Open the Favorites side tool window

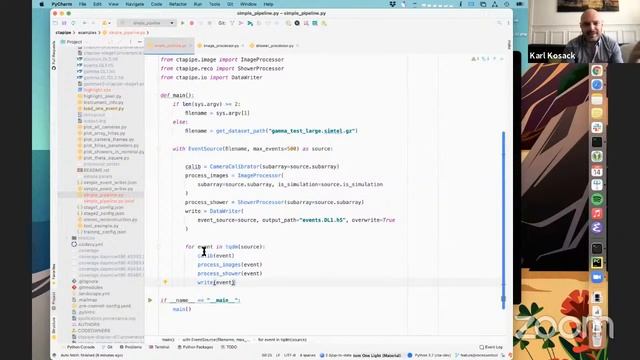coord(54,273)
